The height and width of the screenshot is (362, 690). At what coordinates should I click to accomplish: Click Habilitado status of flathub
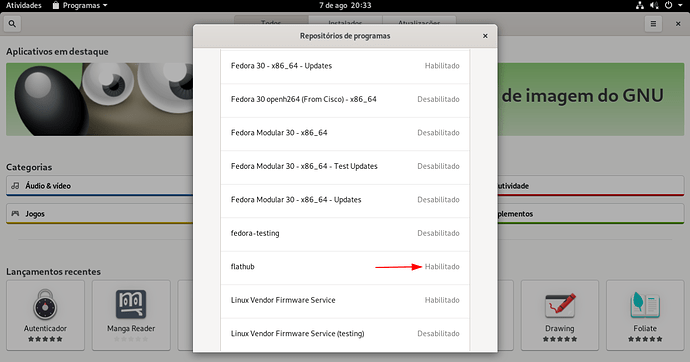click(x=442, y=267)
